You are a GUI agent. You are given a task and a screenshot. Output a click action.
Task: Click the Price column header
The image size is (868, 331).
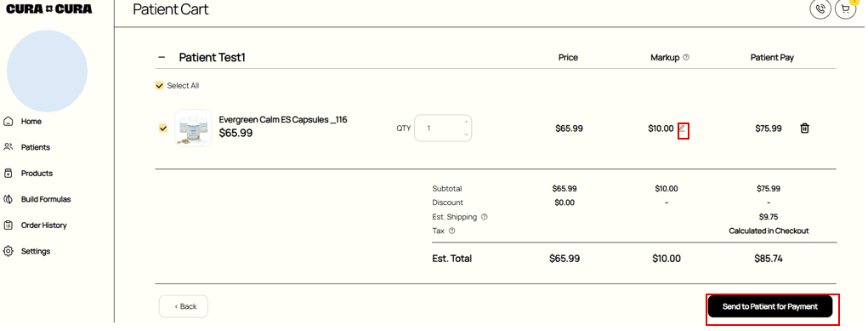[568, 57]
